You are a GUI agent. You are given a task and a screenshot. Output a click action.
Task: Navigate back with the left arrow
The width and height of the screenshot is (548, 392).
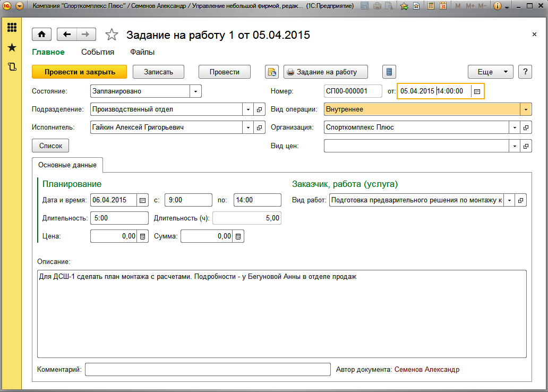(67, 35)
